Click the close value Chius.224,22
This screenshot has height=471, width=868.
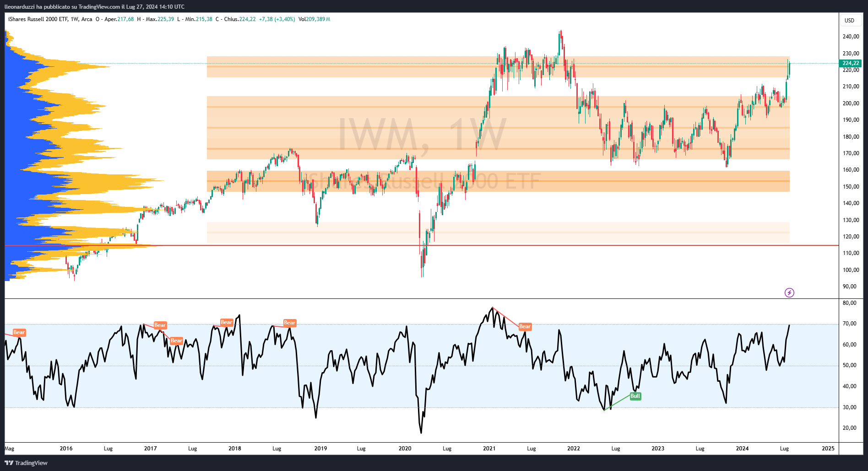[240, 19]
